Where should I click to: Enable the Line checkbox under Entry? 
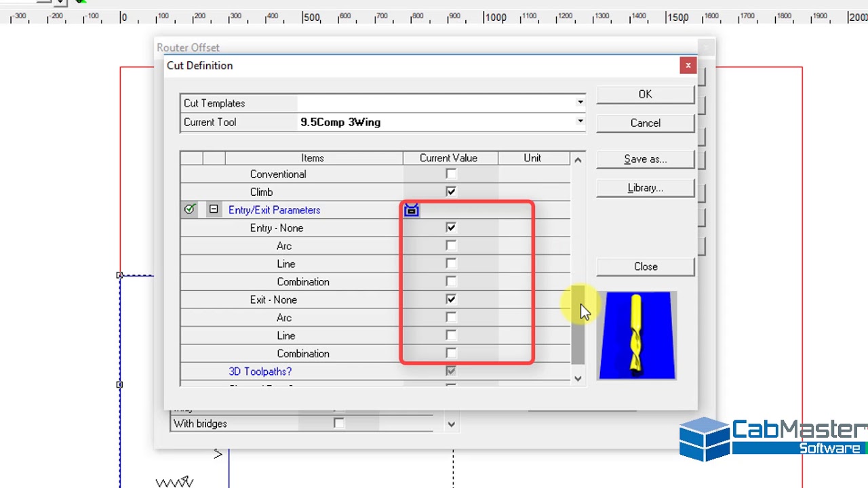coord(451,264)
